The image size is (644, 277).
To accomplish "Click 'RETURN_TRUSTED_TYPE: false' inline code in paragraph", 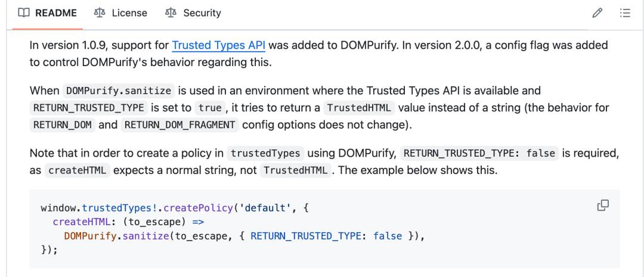I will click(479, 154).
